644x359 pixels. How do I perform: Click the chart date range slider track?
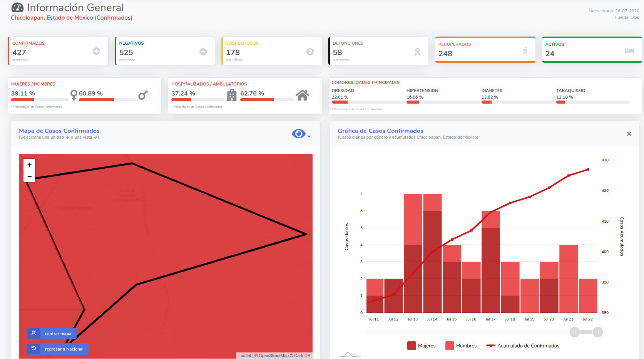click(x=482, y=332)
